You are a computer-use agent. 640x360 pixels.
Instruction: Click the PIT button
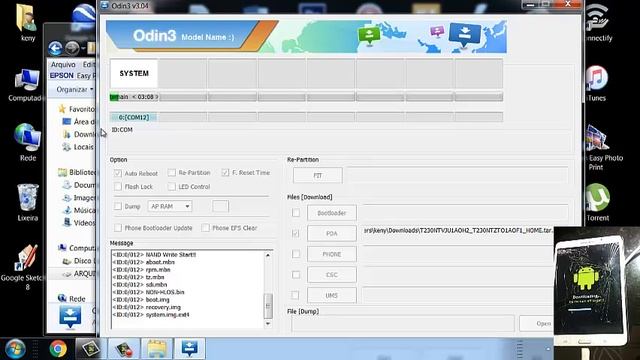pyautogui.click(x=318, y=176)
